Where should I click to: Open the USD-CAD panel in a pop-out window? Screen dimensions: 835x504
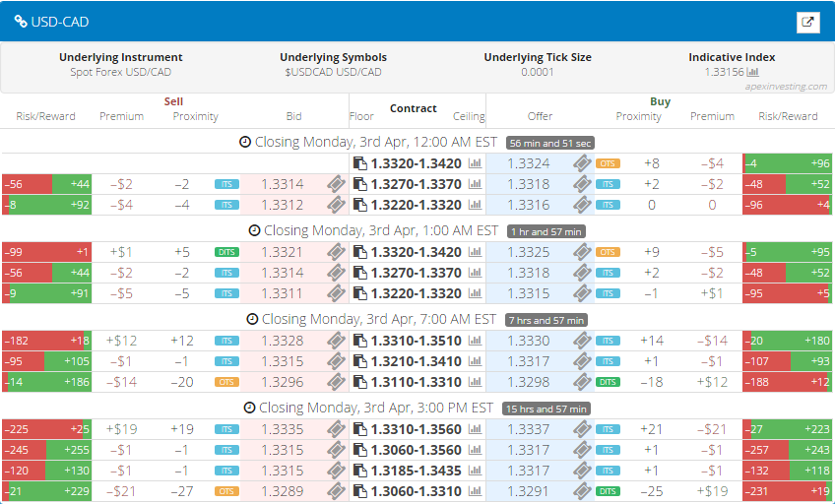pyautogui.click(x=807, y=22)
